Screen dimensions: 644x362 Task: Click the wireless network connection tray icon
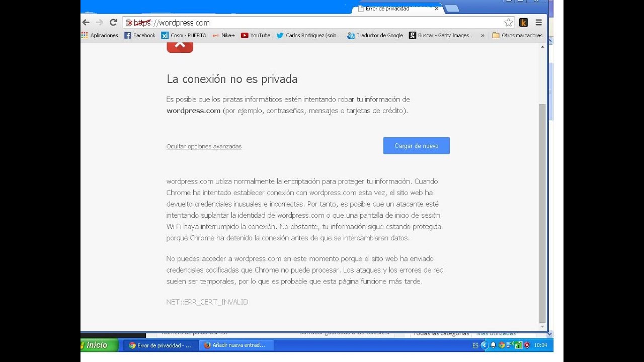point(510,345)
